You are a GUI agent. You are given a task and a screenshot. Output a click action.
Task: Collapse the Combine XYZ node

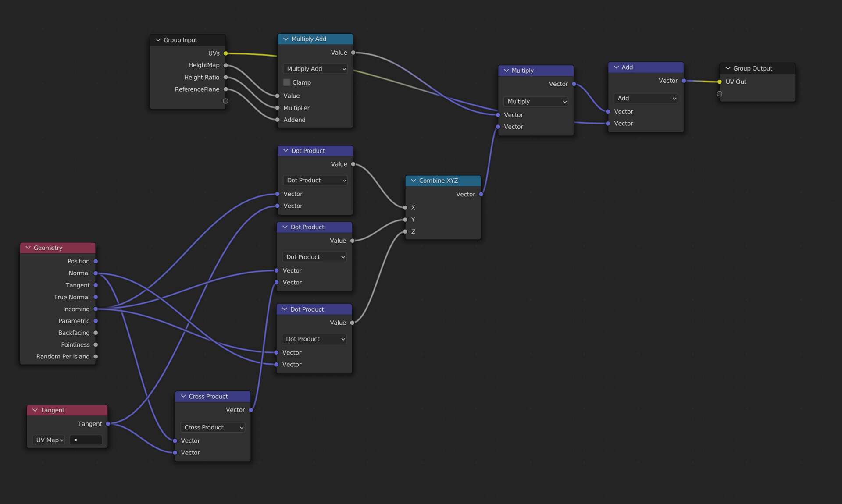414,181
